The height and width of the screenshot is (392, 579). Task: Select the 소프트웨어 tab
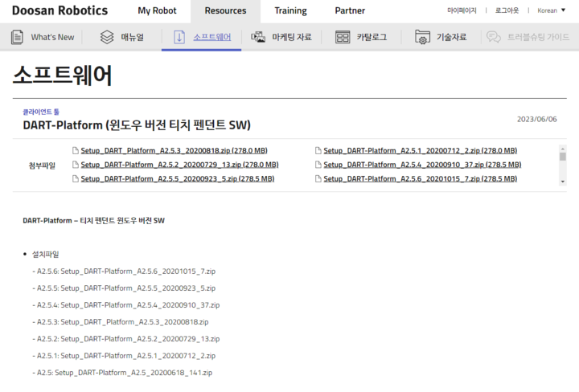coord(201,37)
